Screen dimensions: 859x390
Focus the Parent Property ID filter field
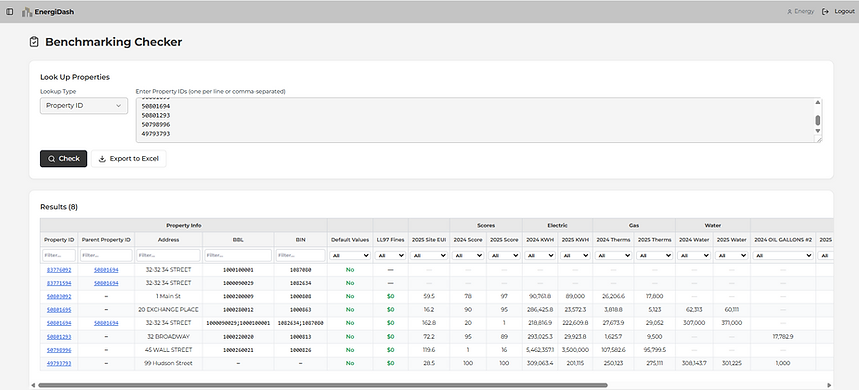(106, 255)
